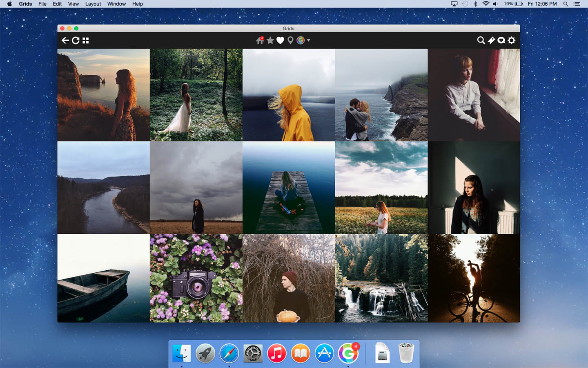This screenshot has width=588, height=368.
Task: Open the search tool
Action: 481,40
